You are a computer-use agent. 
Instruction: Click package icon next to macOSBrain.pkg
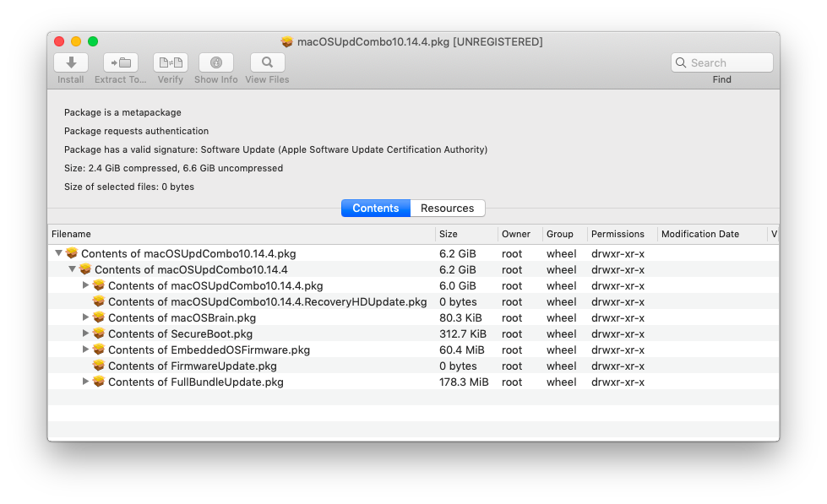coord(99,318)
